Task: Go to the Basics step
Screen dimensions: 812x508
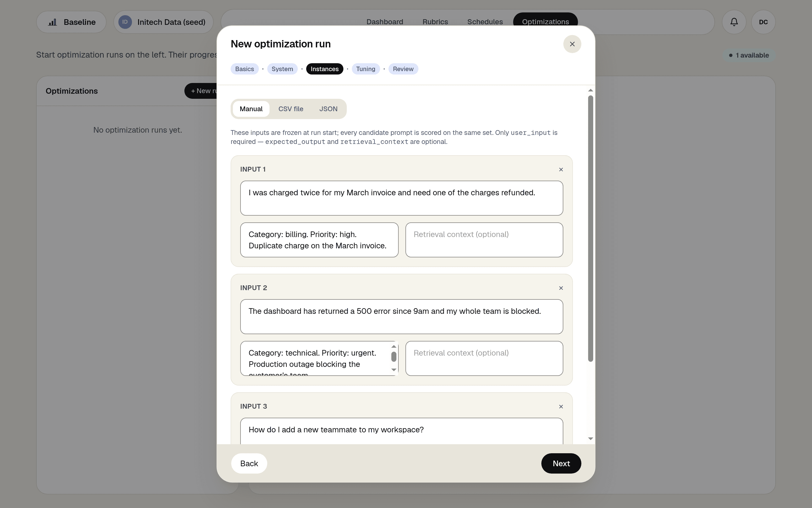Action: click(x=245, y=69)
